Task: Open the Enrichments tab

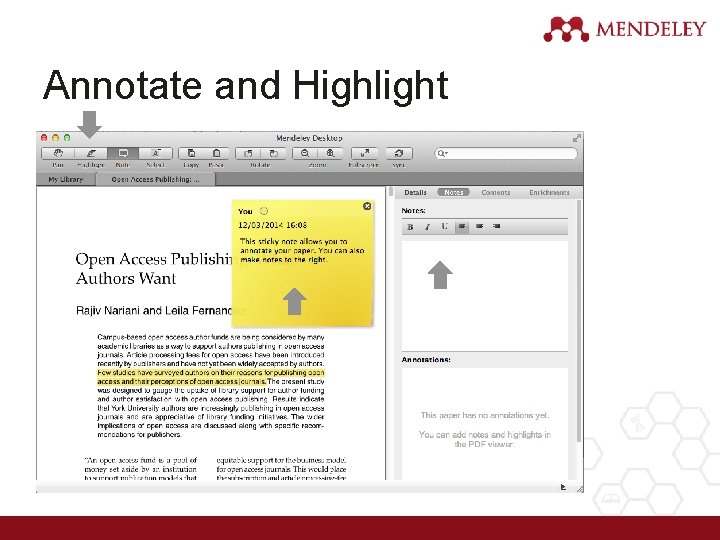Action: pyautogui.click(x=549, y=192)
